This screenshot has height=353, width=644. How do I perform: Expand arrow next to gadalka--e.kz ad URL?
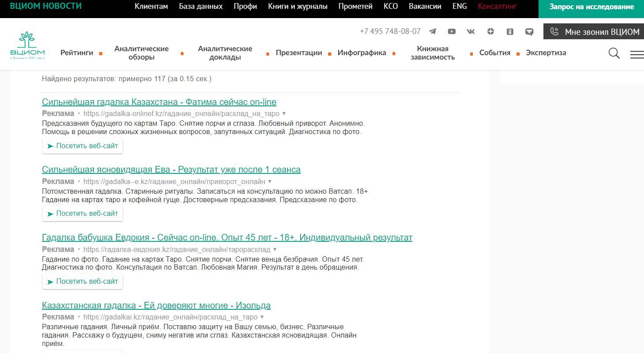270,182
